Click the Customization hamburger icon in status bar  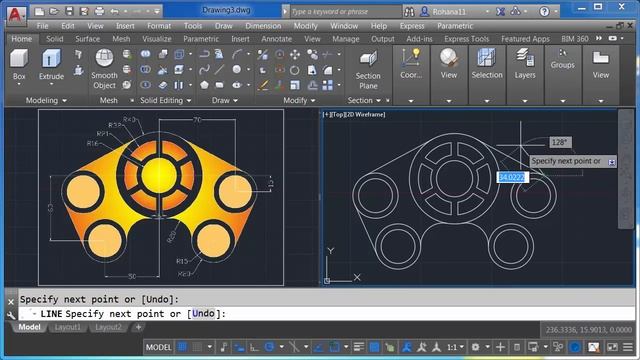point(628,347)
